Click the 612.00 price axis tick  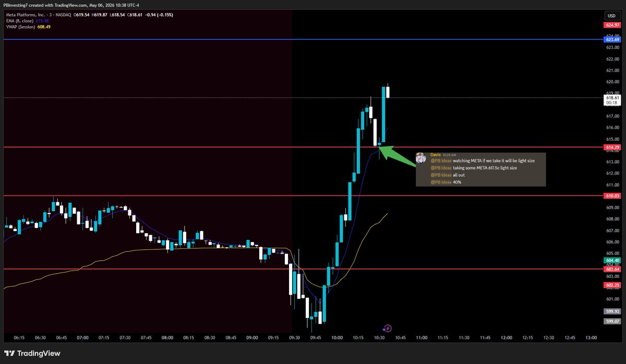coord(612,173)
